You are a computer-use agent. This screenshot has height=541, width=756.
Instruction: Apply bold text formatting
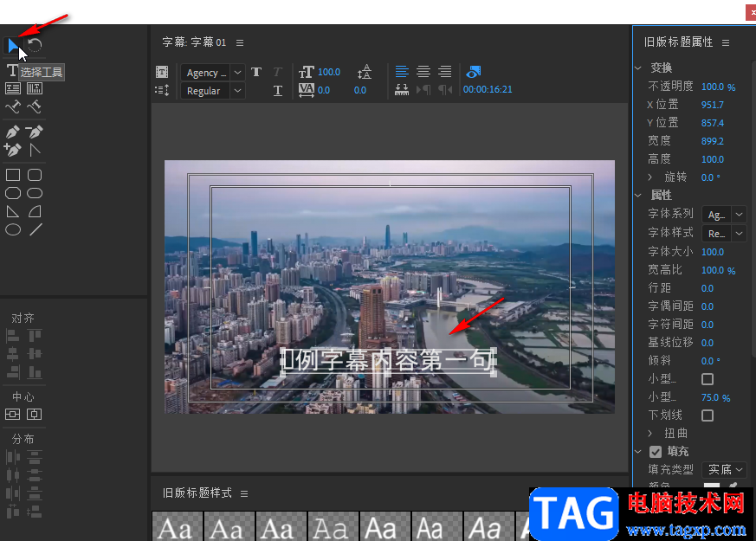tap(256, 73)
